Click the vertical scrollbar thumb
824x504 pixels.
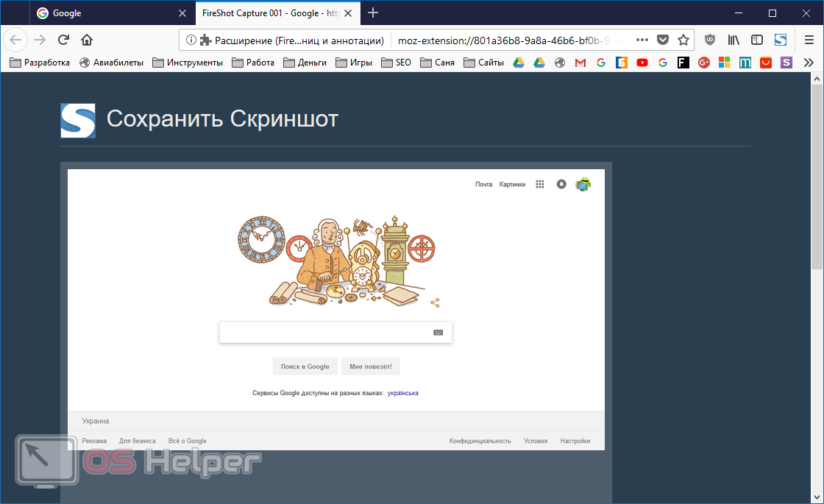817,177
